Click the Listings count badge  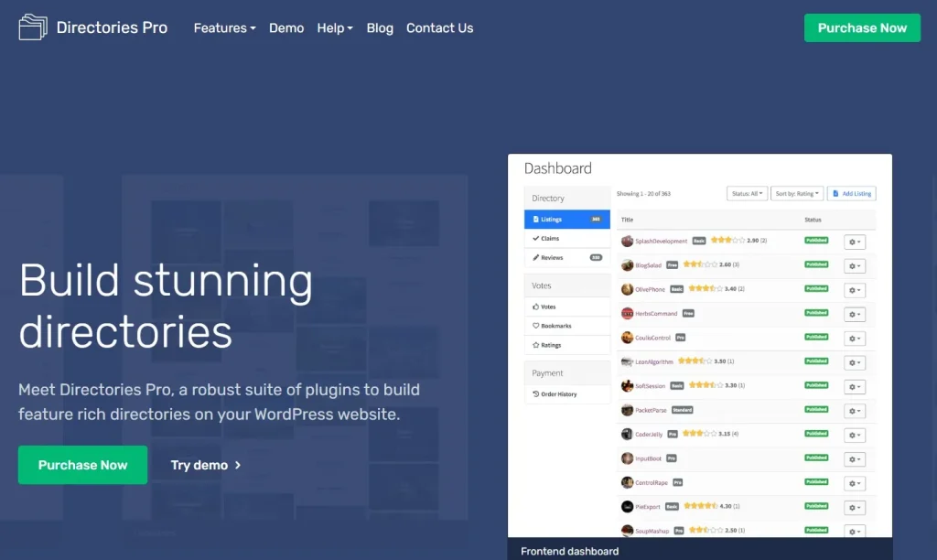pos(596,220)
